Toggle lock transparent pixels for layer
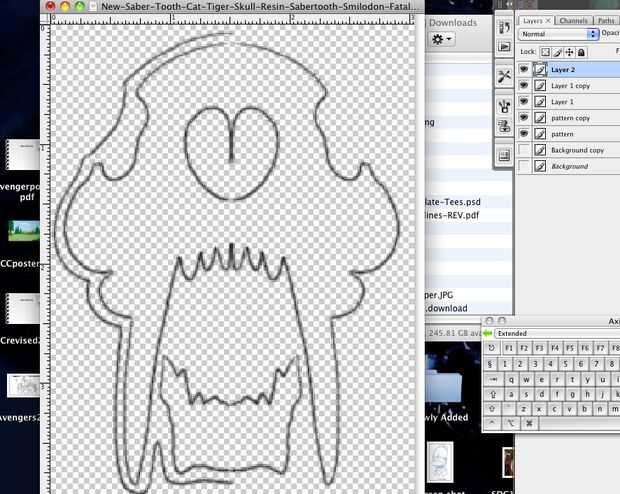620x494 pixels. (x=545, y=52)
